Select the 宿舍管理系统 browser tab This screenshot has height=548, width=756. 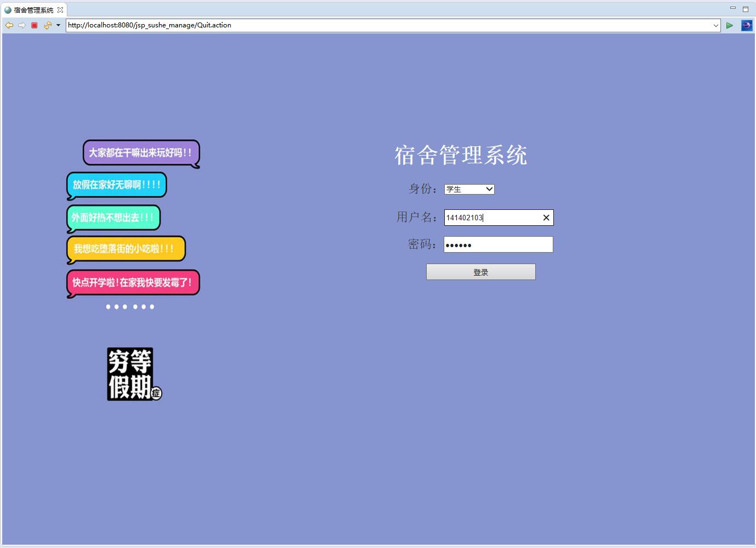click(x=33, y=9)
